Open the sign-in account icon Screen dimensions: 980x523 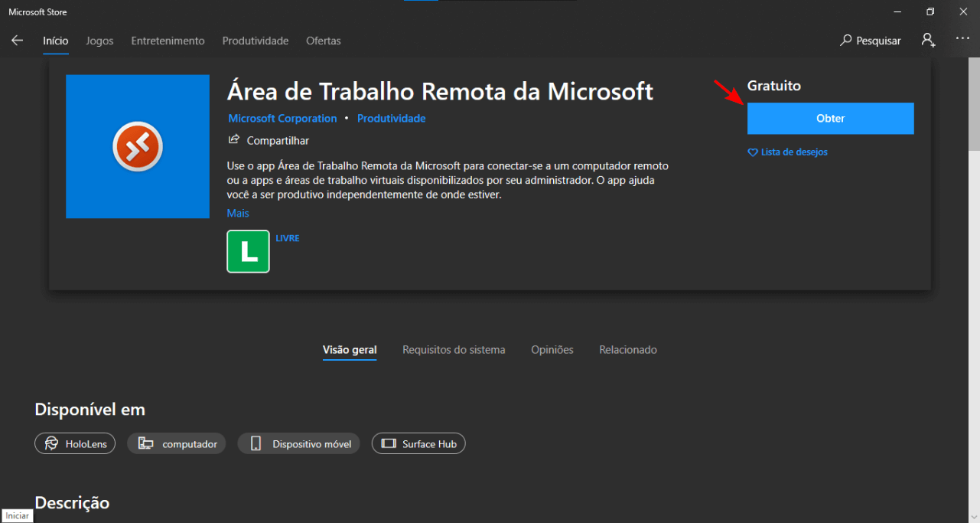928,41
